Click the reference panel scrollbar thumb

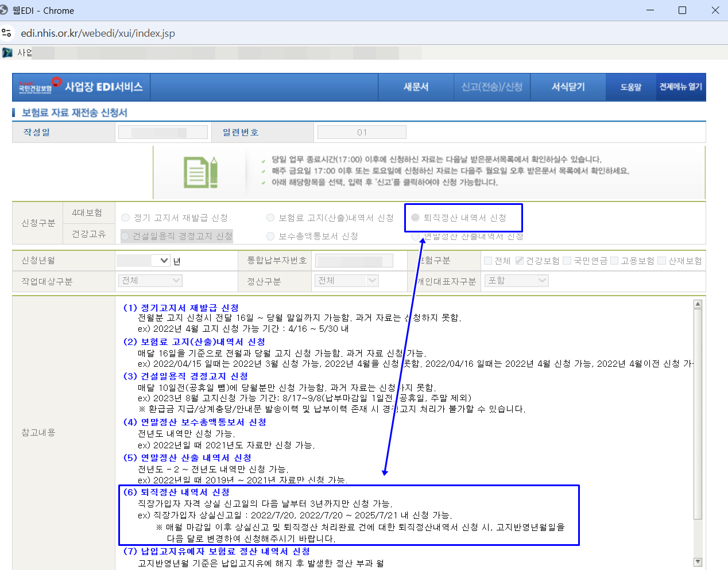[698, 414]
